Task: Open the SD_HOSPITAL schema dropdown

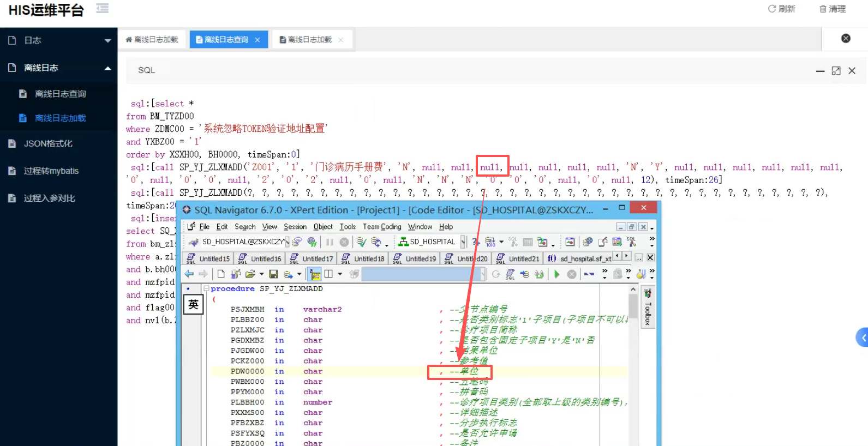Action: [463, 242]
